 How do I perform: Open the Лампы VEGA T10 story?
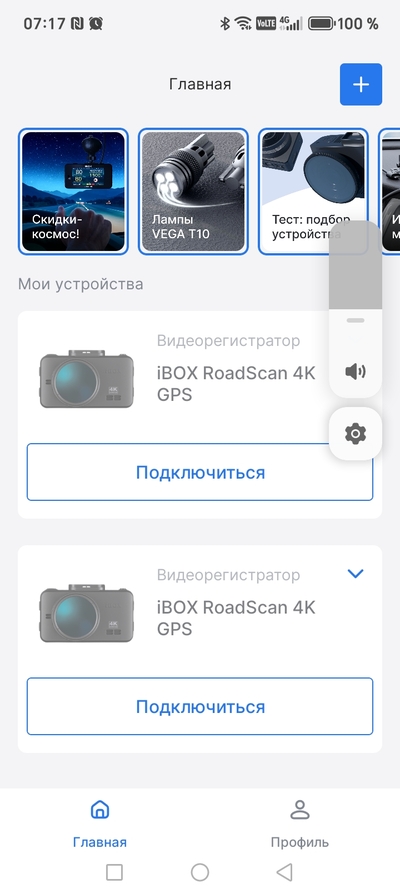pyautogui.click(x=193, y=192)
